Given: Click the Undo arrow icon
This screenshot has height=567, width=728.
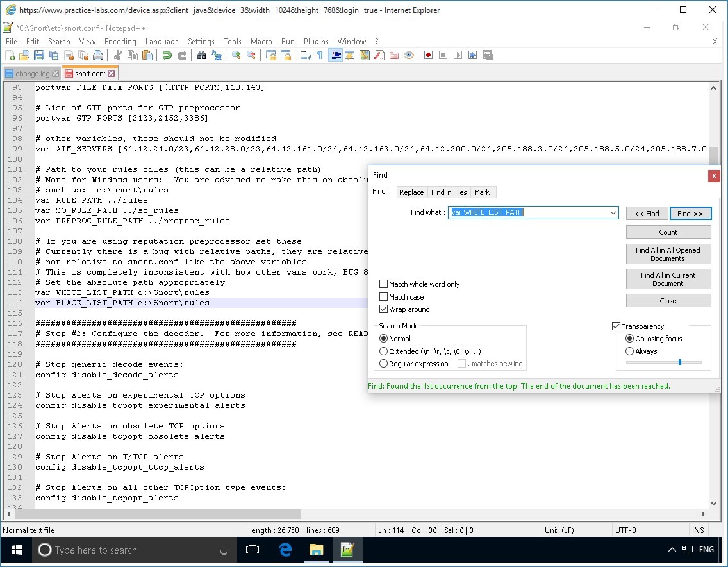Looking at the screenshot, I should [x=167, y=56].
